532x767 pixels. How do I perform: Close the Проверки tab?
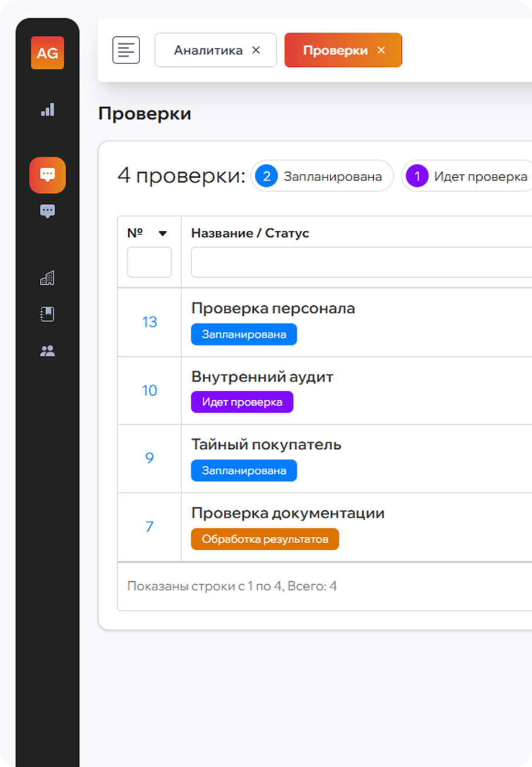tap(381, 50)
